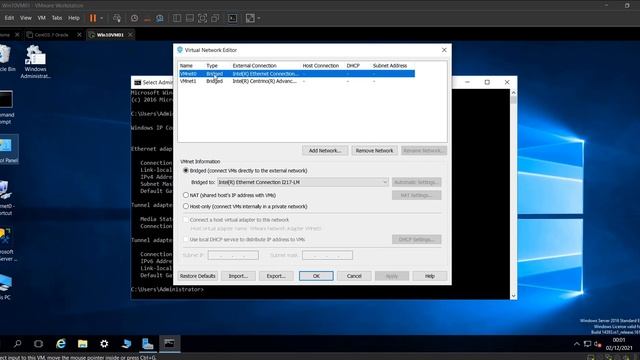Show hidden tray icons chevron
The height and width of the screenshot is (360, 640).
577,344
